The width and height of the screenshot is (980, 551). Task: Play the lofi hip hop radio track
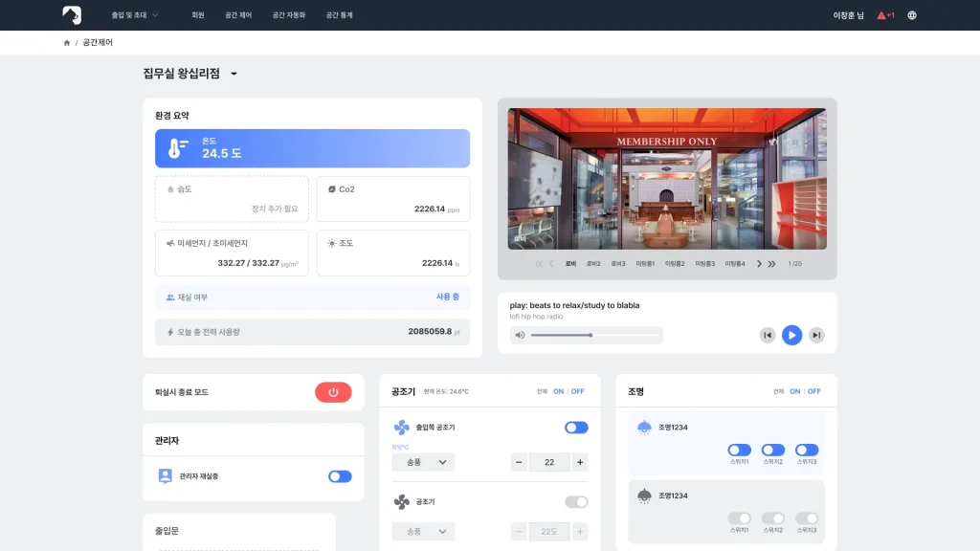pyautogui.click(x=791, y=336)
